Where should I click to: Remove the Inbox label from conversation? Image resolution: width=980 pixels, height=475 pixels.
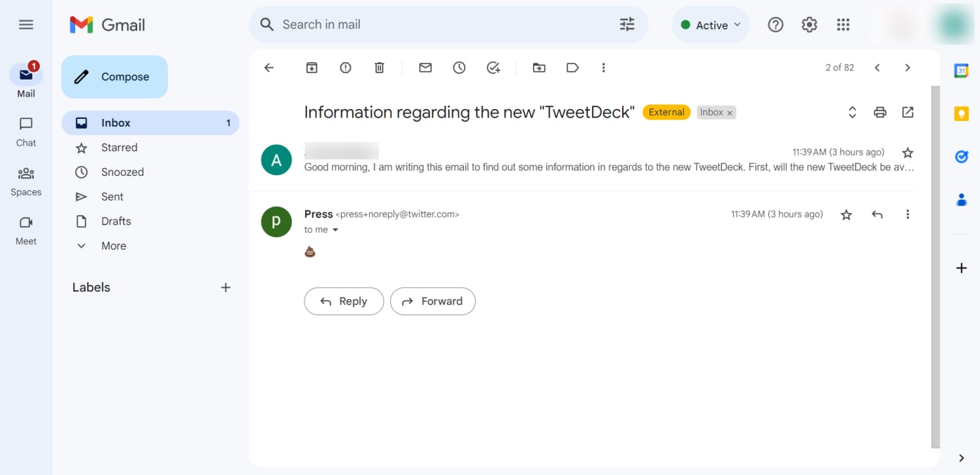730,113
